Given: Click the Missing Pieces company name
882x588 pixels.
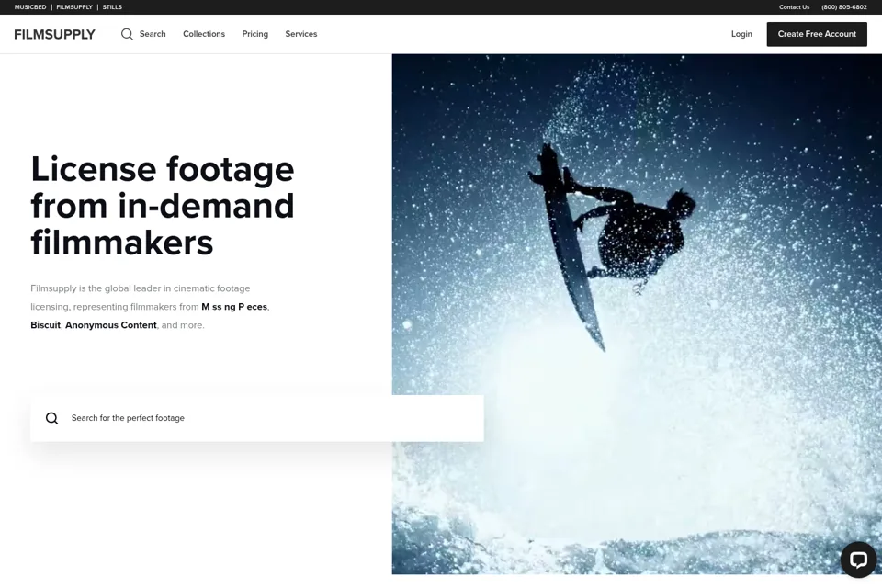Looking at the screenshot, I should click(x=234, y=307).
